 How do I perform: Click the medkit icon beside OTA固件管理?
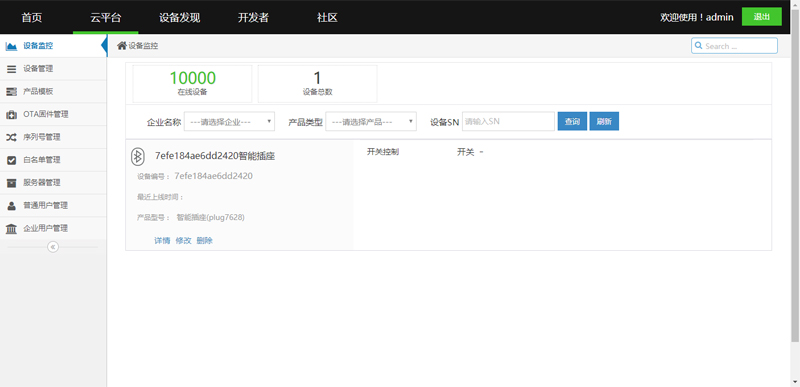point(11,115)
